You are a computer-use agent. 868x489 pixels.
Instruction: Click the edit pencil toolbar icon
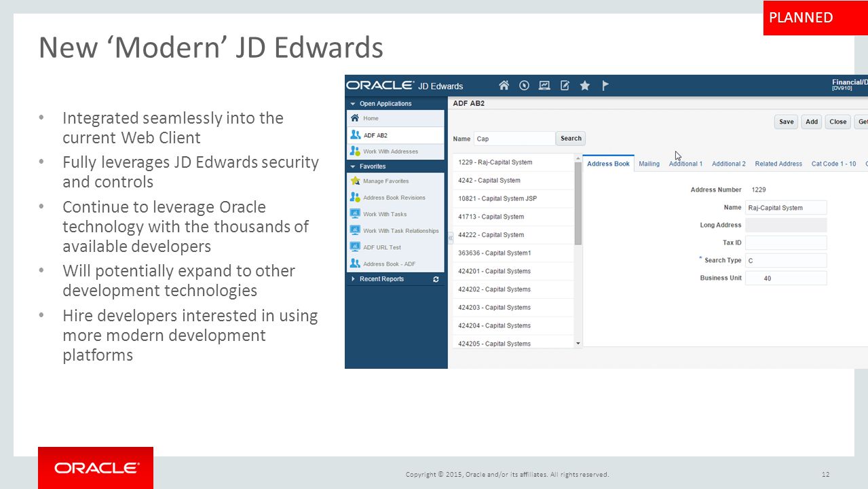click(565, 86)
